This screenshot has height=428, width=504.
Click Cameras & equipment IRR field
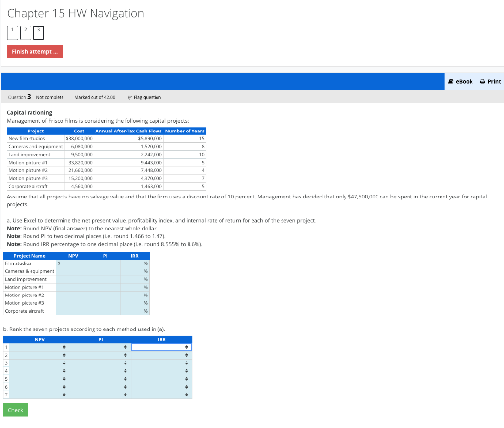(x=135, y=271)
